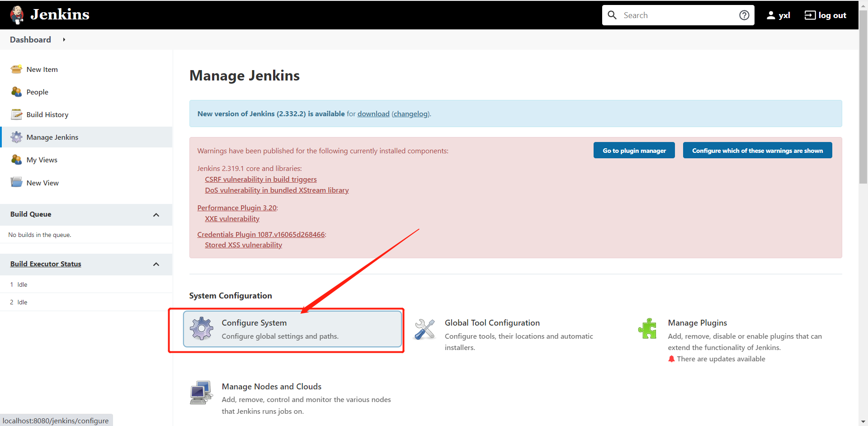Collapse the Build Executor Status panel
868x426 pixels.
(156, 264)
